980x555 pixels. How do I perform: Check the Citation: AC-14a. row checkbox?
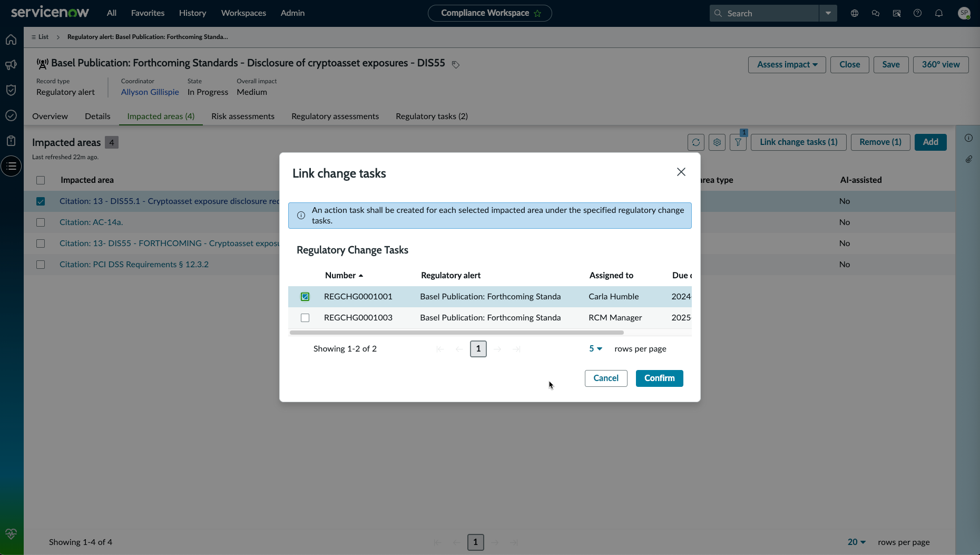coord(41,222)
